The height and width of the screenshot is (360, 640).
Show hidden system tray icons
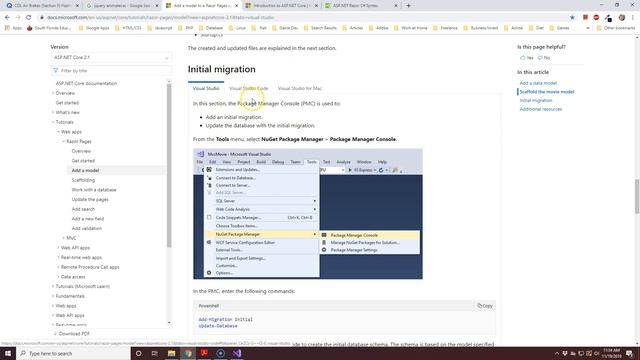(557, 353)
